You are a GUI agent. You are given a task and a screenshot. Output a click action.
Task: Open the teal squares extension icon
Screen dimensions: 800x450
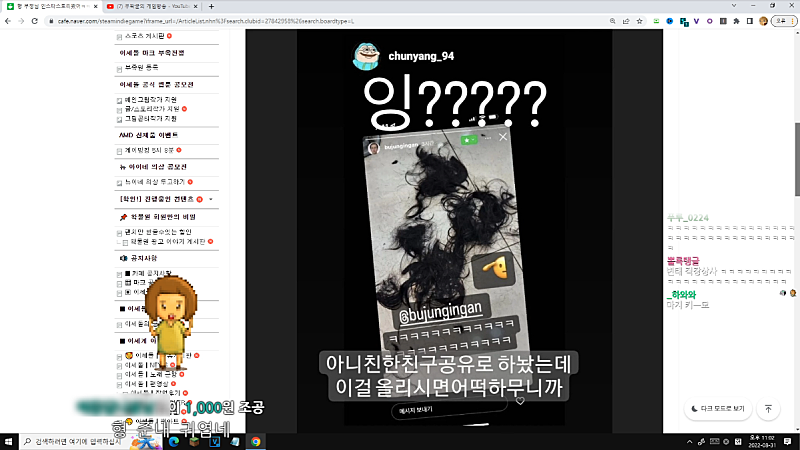click(684, 21)
